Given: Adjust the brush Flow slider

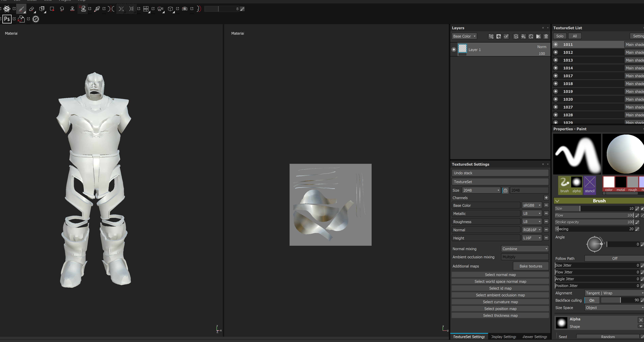Looking at the screenshot, I should click(x=594, y=215).
